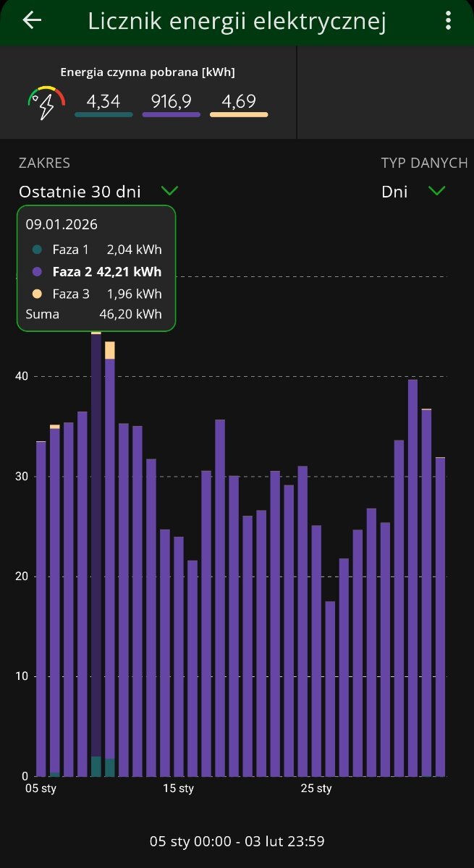Click green chevron beside 'Ostatnie 30 dni'

169,191
